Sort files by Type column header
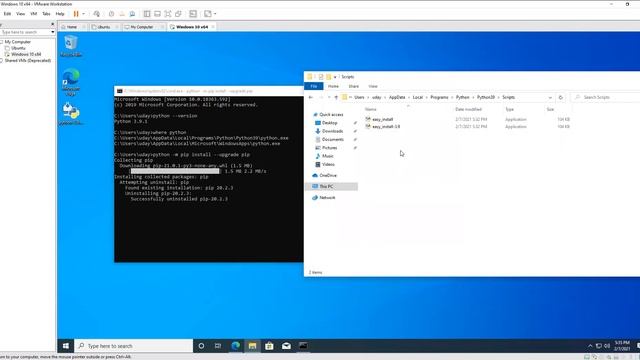 pyautogui.click(x=509, y=109)
